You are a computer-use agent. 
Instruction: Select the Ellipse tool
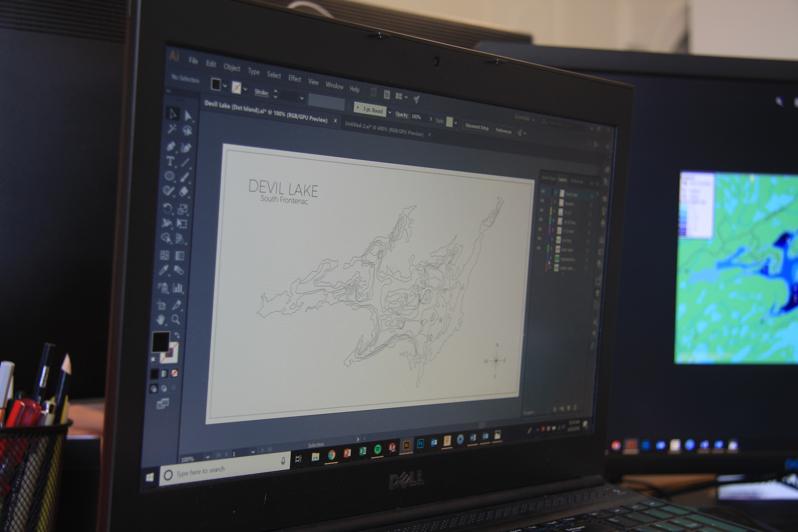[169, 176]
